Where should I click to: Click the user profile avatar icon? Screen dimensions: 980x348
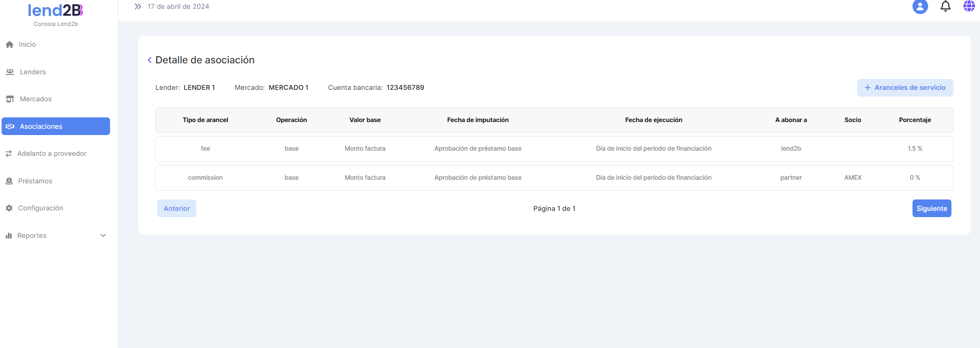[920, 7]
